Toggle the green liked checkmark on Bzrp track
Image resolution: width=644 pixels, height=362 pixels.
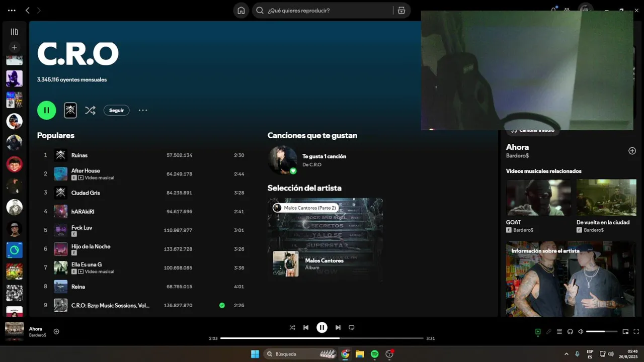[x=222, y=305]
